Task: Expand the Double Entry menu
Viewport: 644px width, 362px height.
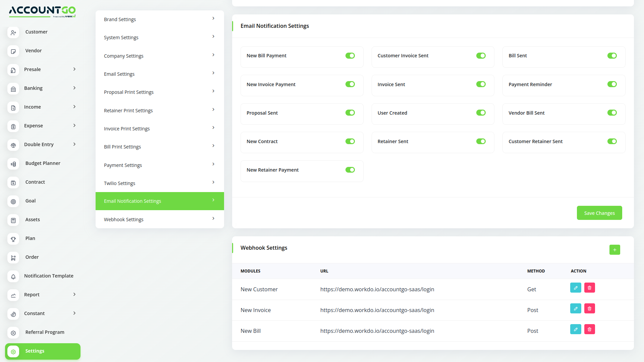Action: 74,144
